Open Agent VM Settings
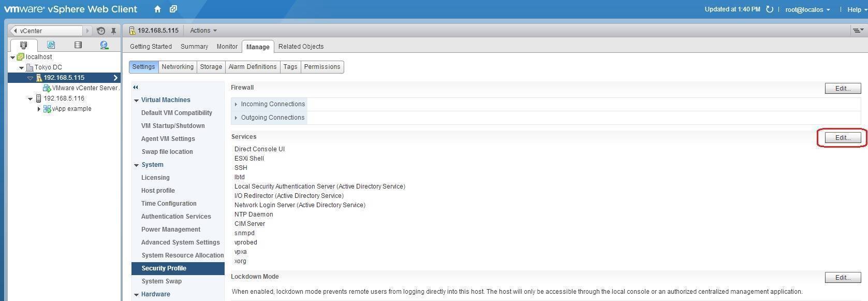The height and width of the screenshot is (301, 868). (168, 139)
